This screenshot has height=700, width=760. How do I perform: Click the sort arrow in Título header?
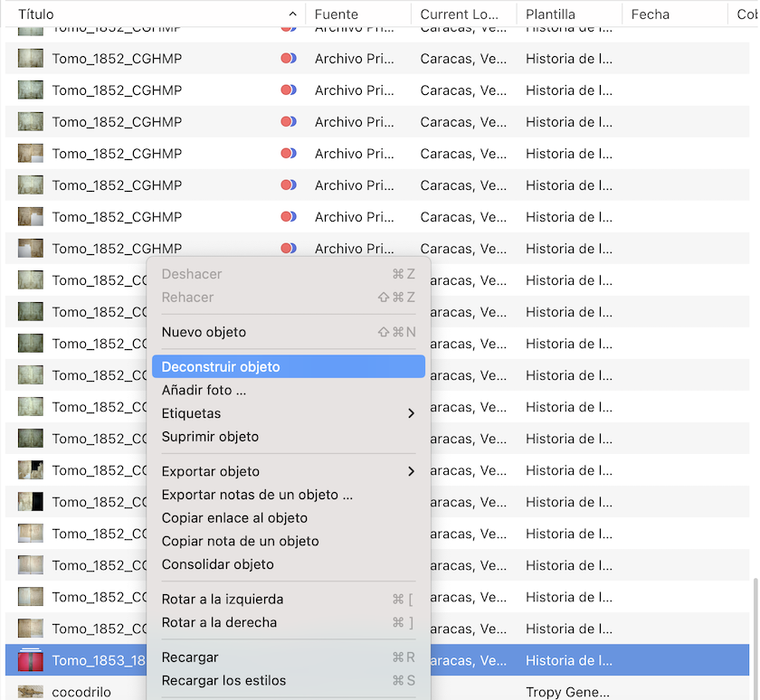pos(292,14)
